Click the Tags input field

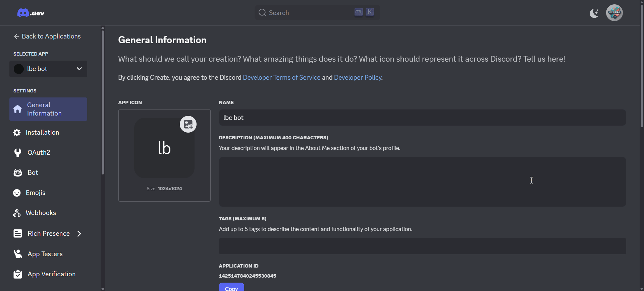tap(422, 246)
